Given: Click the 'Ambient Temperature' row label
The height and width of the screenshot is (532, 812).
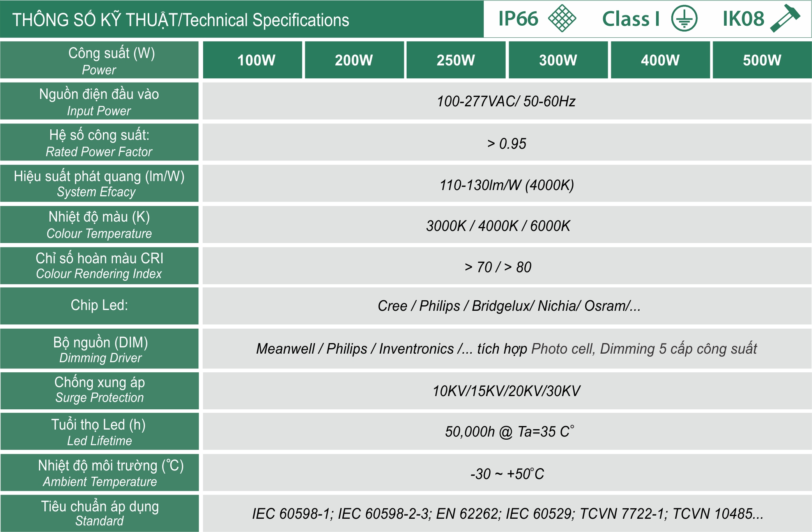Looking at the screenshot, I should tap(99, 473).
